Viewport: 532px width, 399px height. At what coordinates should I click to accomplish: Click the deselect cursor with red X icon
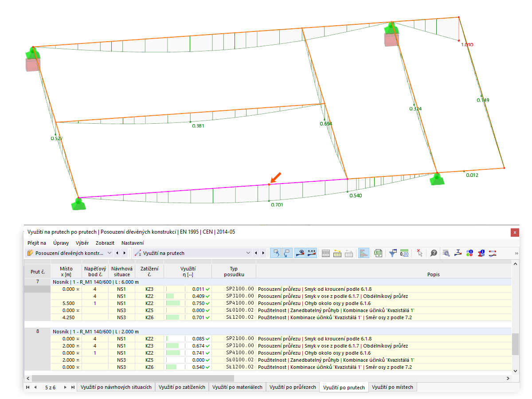419,253
